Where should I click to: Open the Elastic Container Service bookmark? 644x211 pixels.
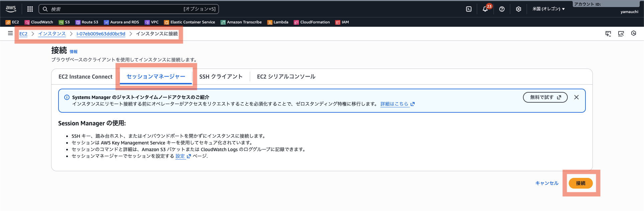tap(190, 22)
